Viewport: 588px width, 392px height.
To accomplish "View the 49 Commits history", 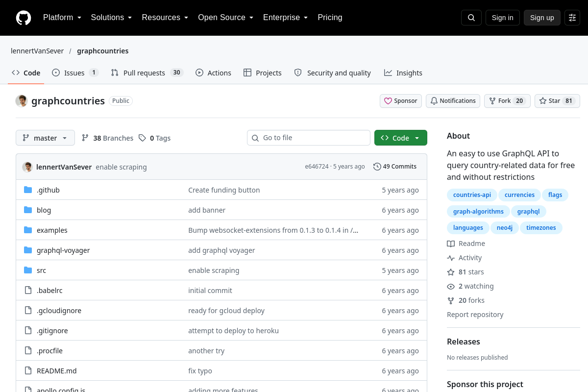I will coord(395,167).
